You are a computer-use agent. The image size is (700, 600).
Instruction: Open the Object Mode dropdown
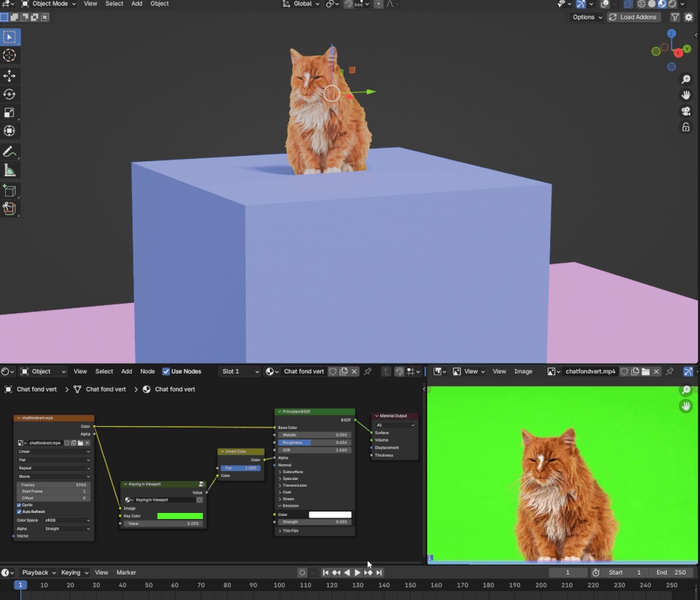point(48,4)
